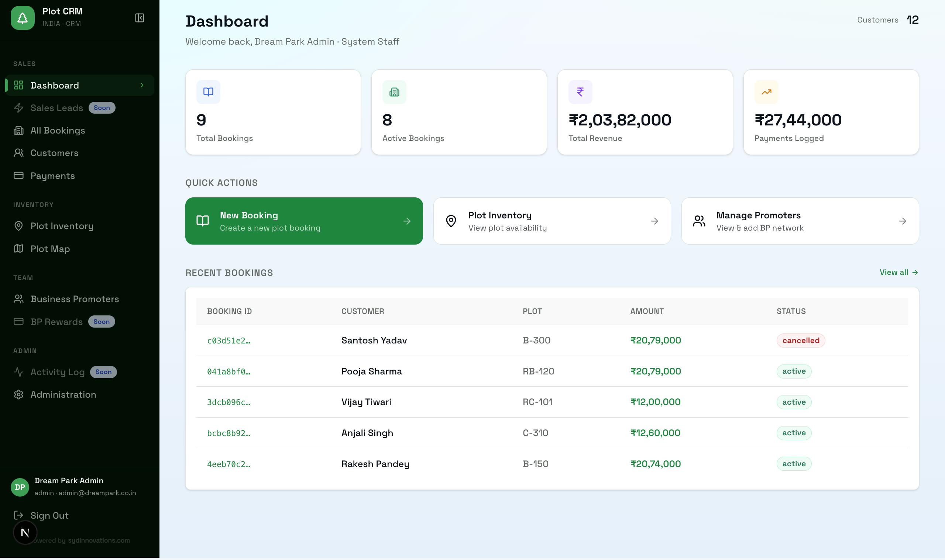Open the Administration sidebar item
Screen dimensions: 945x560
point(80,395)
